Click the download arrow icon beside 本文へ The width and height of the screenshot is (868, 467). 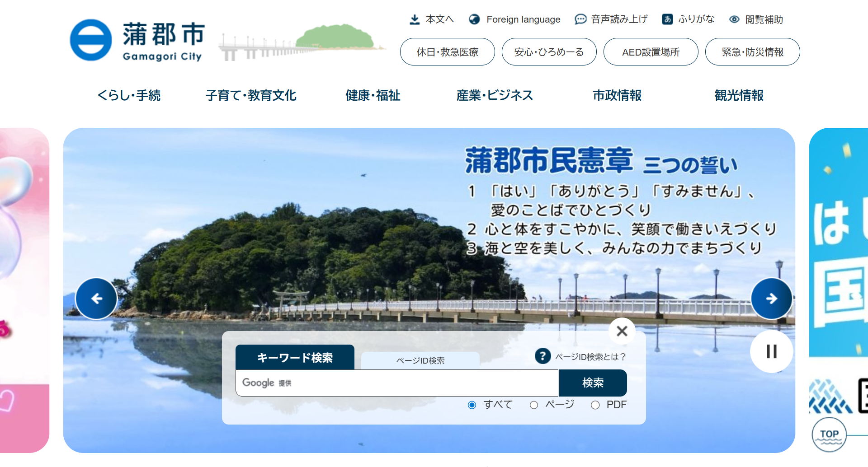[x=415, y=19]
